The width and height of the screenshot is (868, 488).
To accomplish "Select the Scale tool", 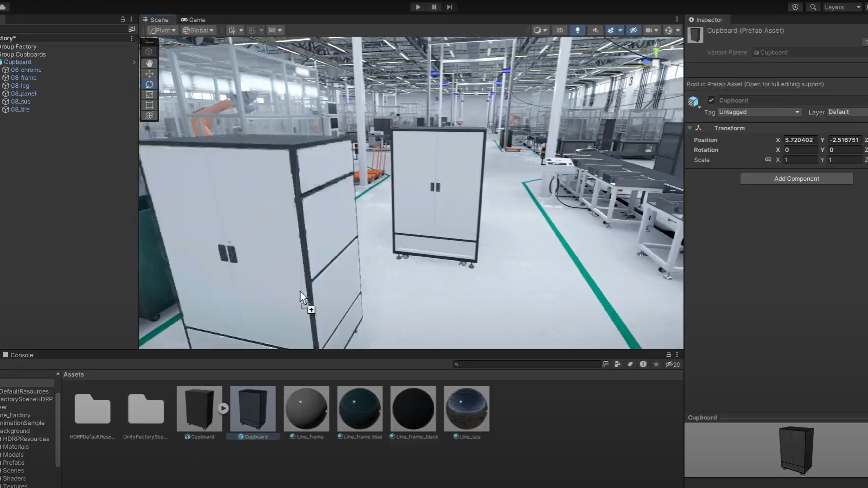I will (149, 95).
